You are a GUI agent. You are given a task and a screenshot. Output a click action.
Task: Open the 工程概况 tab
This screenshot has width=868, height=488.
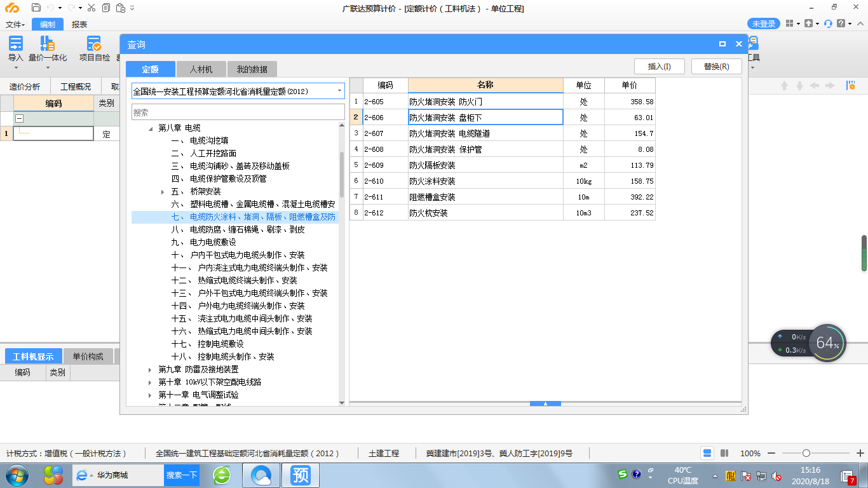[x=76, y=87]
